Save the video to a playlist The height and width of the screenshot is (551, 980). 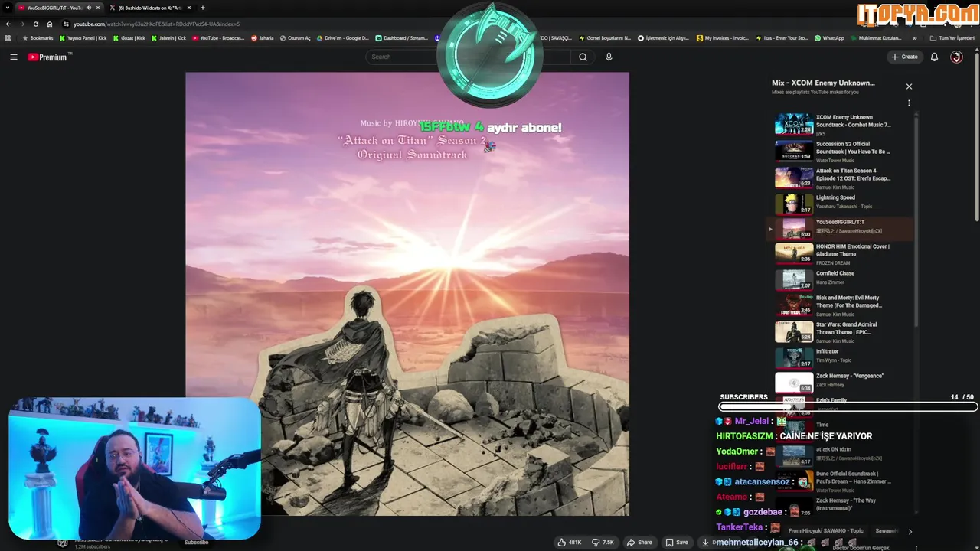click(677, 542)
